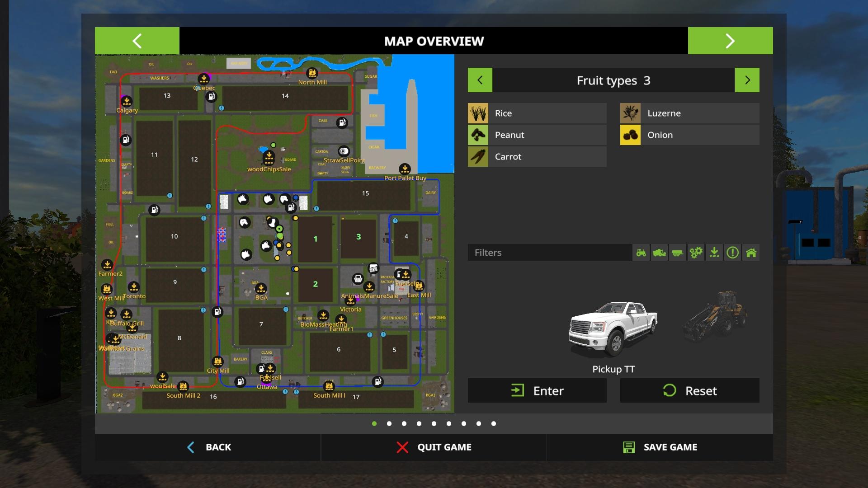Select the tractor filter icon
Image resolution: width=868 pixels, height=488 pixels.
click(641, 253)
